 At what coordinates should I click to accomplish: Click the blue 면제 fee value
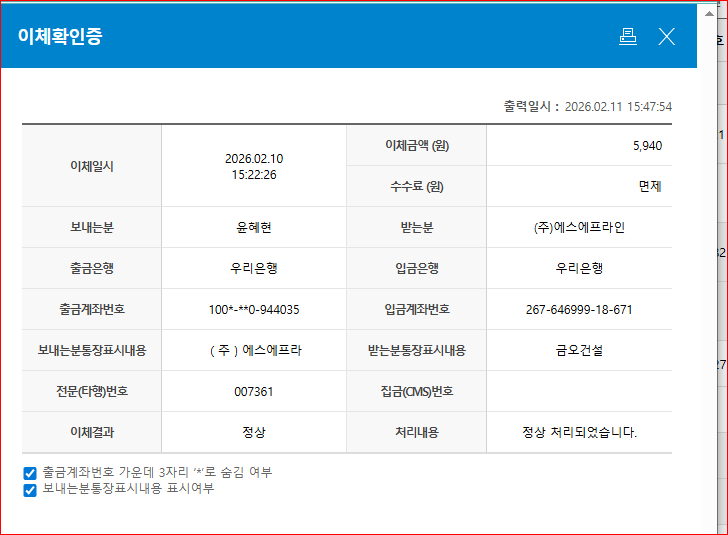[650, 186]
